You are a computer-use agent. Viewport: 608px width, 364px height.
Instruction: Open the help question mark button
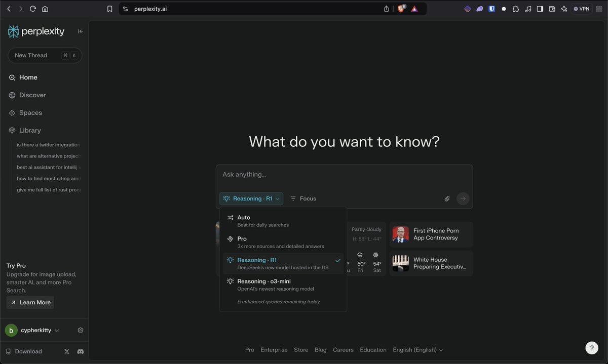[x=592, y=348]
